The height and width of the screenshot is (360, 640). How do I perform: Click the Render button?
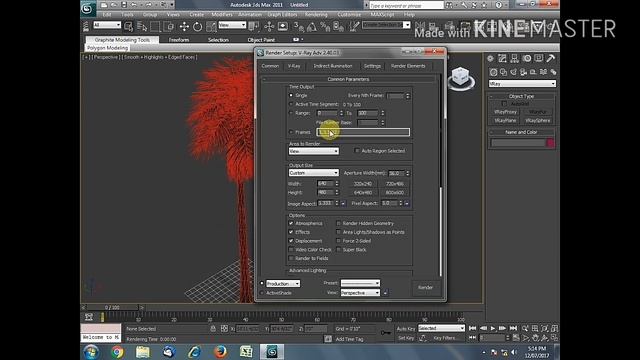(425, 287)
